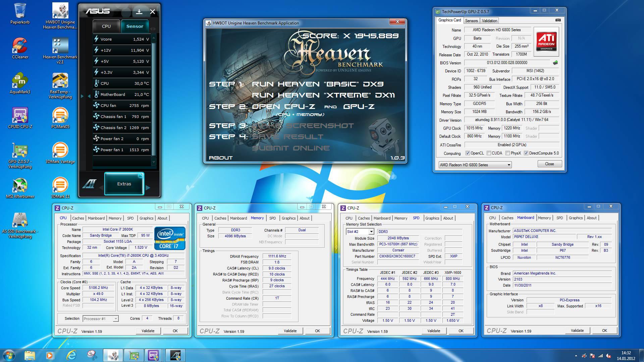Click Validate in the SPD CPU-Z window
644x362 pixels.
434,331
